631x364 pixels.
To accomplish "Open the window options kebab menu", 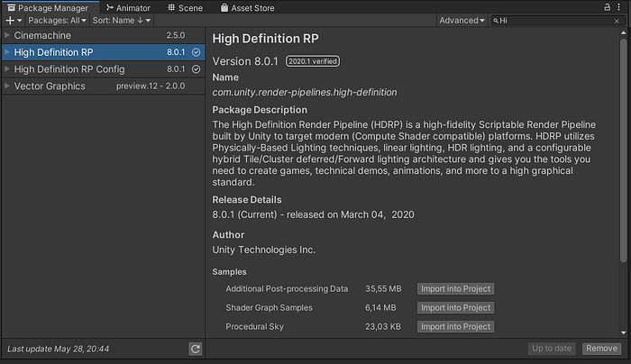I will tap(622, 6).
